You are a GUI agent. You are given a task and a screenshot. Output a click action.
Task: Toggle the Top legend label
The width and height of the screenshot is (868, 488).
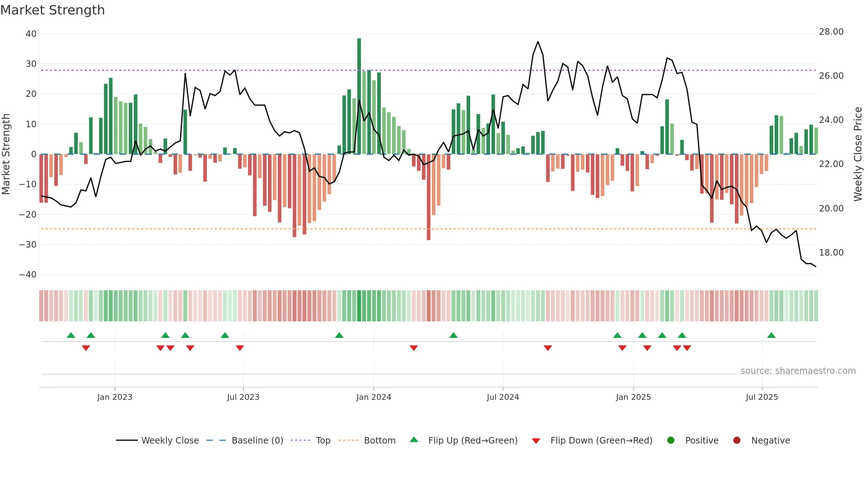323,441
